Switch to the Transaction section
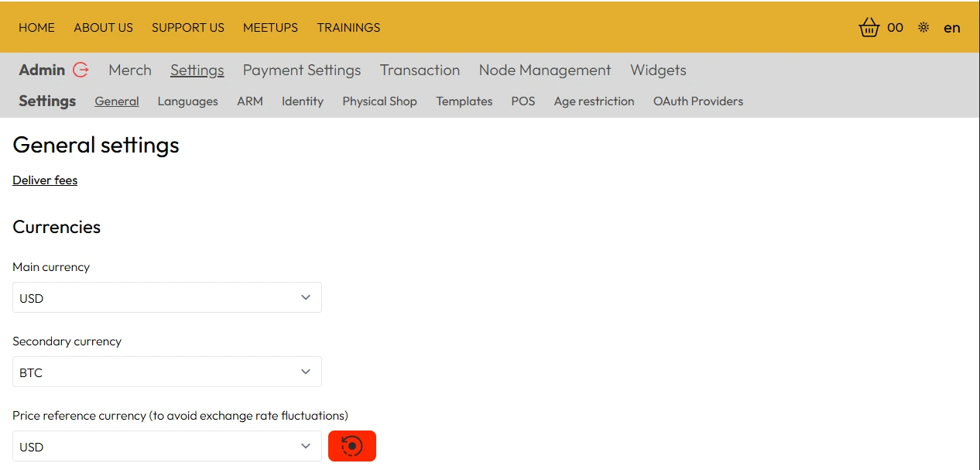 tap(420, 70)
